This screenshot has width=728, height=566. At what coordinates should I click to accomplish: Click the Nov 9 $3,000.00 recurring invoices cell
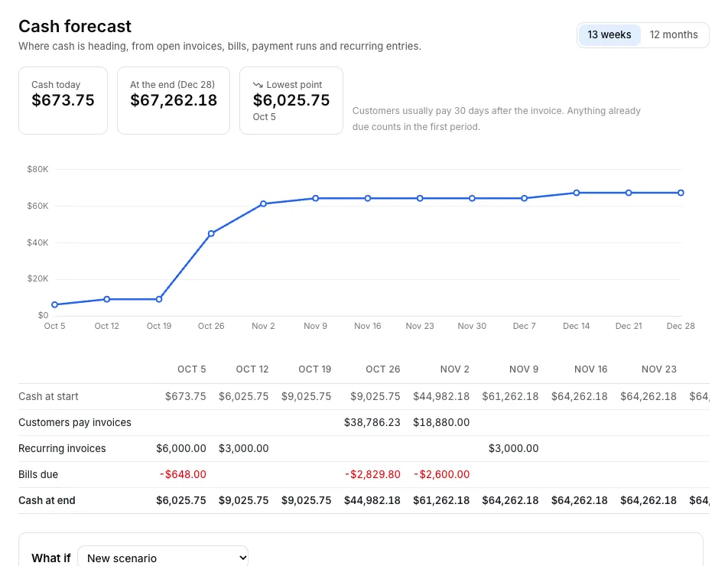point(514,448)
